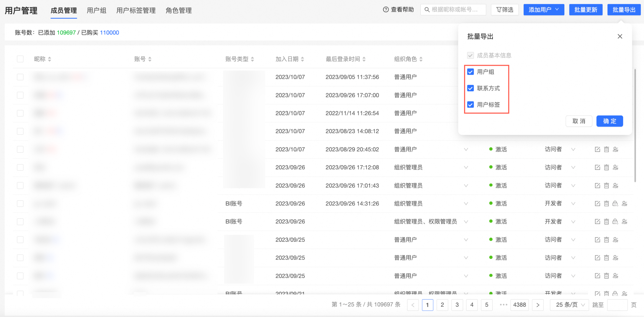
Task: Click edit icon for 2023/08/29 20:45:02 login row
Action: 597,149
